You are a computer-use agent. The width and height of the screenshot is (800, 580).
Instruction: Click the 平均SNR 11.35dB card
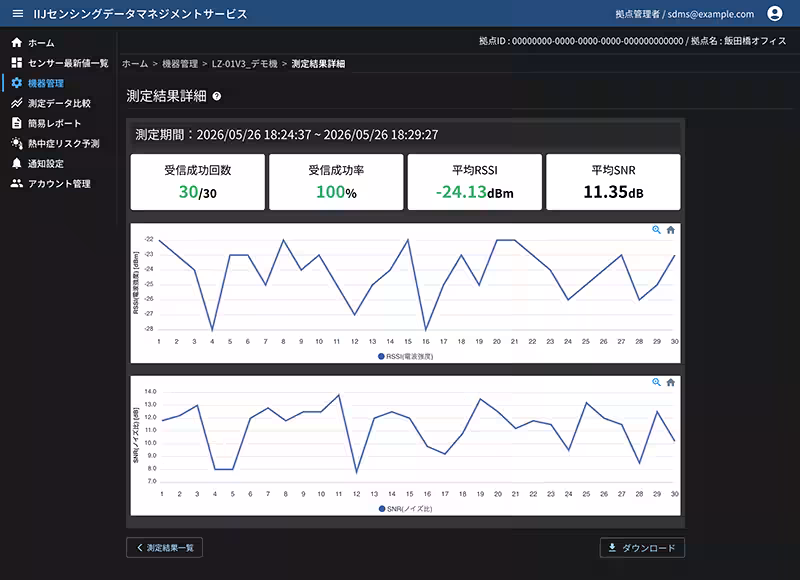pyautogui.click(x=613, y=182)
